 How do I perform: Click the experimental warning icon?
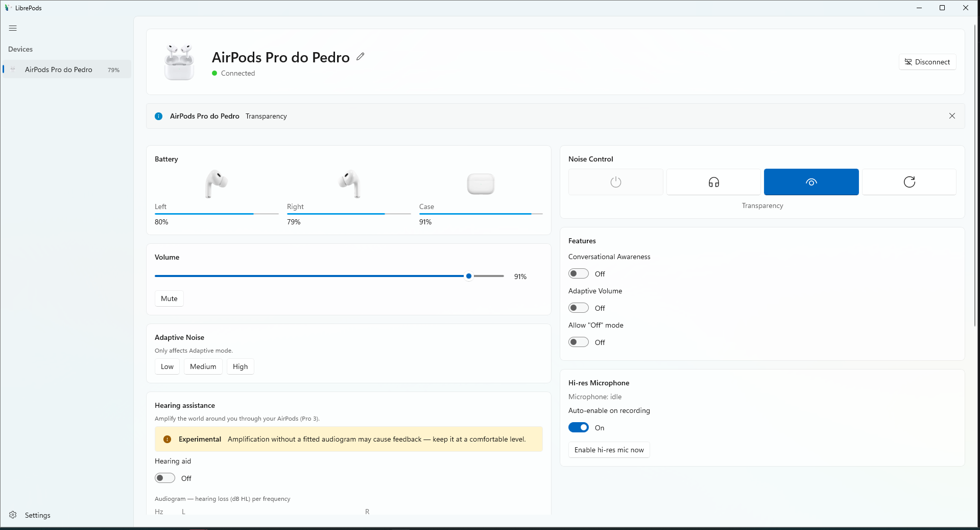point(167,439)
